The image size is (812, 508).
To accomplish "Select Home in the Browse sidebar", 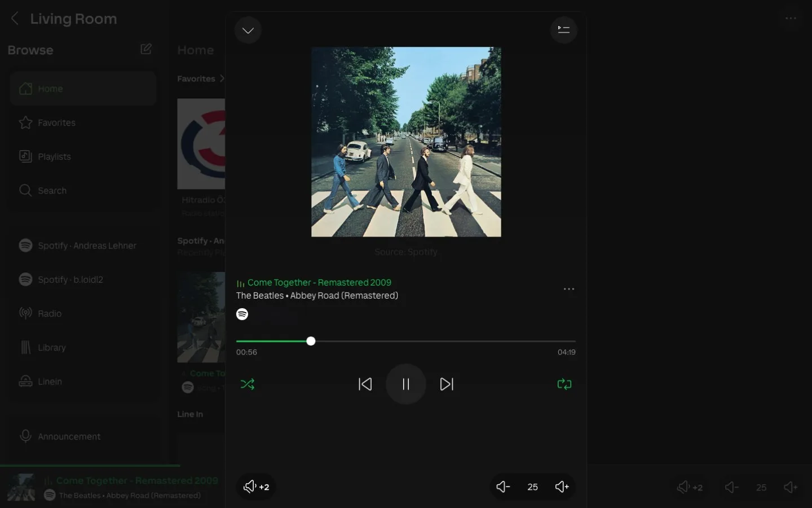I will tap(83, 89).
